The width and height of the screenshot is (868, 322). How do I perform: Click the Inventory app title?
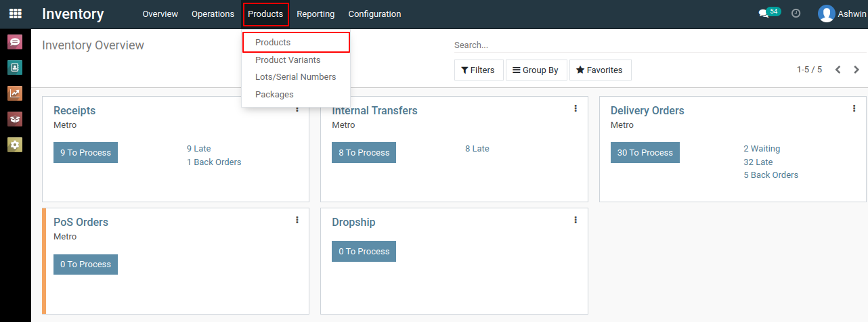coord(73,14)
